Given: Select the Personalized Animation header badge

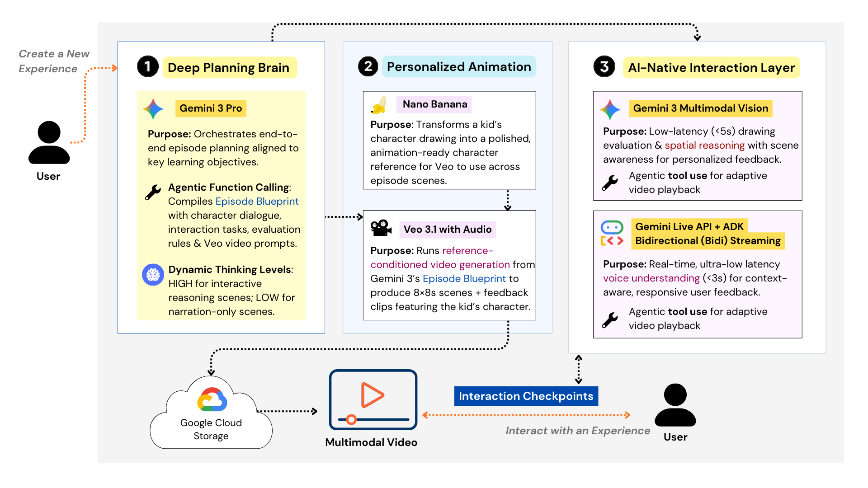Looking at the screenshot, I should tap(459, 67).
